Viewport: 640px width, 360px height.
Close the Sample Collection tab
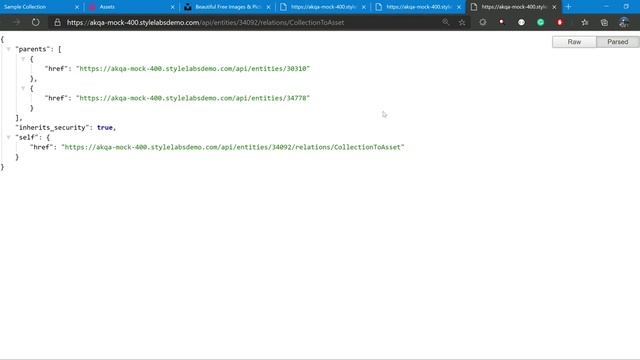pyautogui.click(x=77, y=7)
